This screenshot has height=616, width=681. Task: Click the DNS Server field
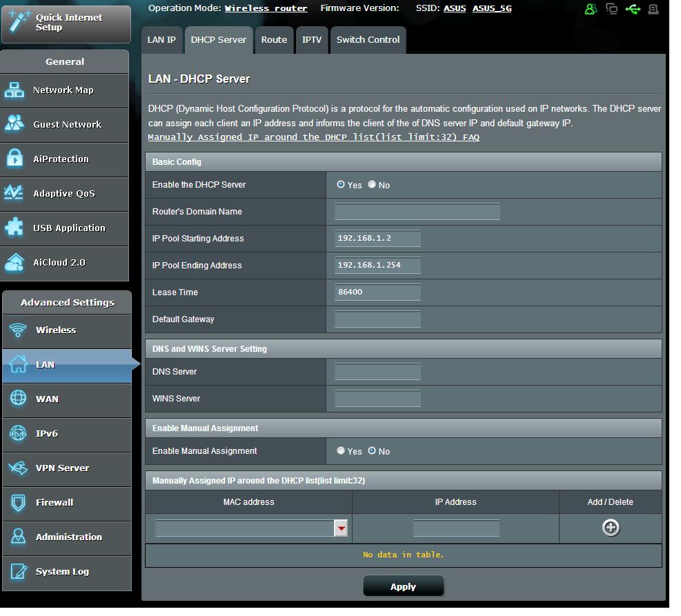click(379, 373)
